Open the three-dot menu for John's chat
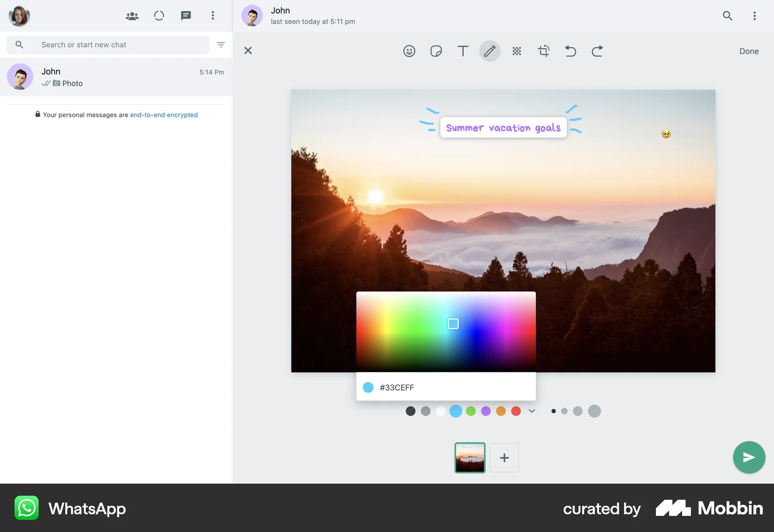The width and height of the screenshot is (774, 532). pyautogui.click(x=755, y=16)
